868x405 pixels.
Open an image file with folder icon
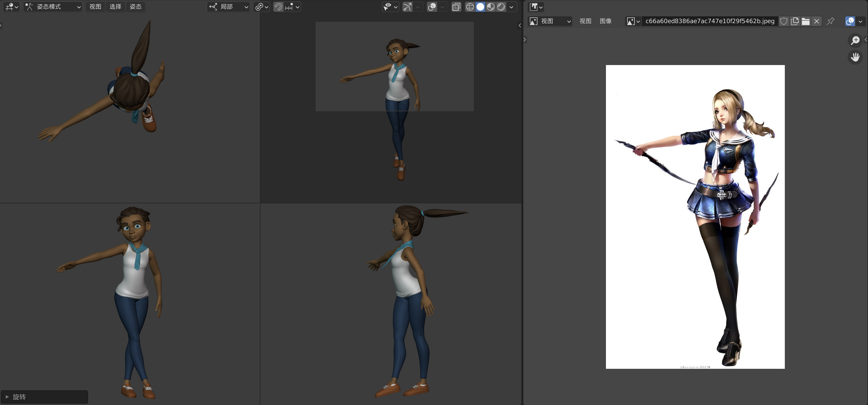point(806,21)
